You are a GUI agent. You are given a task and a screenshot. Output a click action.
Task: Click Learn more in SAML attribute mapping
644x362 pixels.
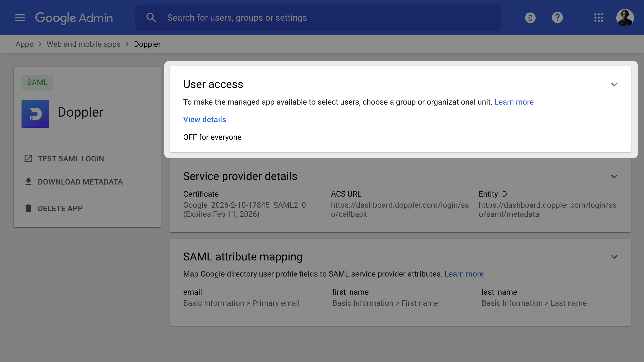(464, 274)
